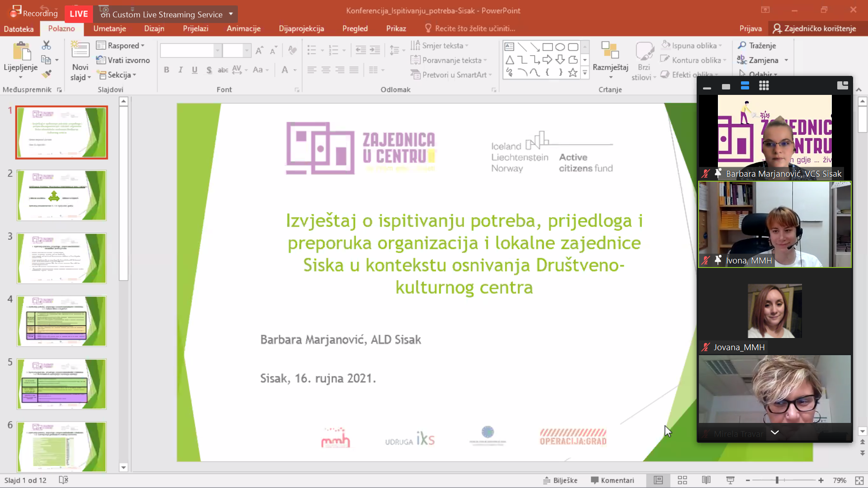Viewport: 868px width, 488px height.
Task: Click the Copy icon in Međuspremnik
Action: [46, 60]
